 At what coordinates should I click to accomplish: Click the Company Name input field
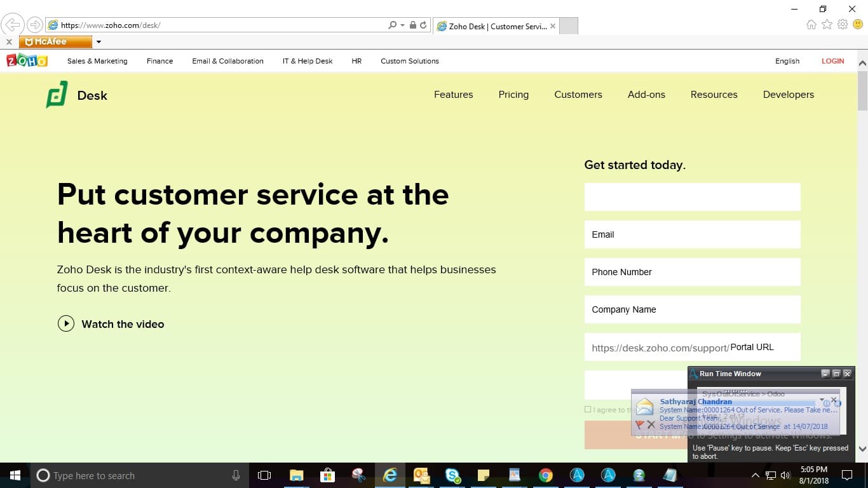[x=693, y=309]
